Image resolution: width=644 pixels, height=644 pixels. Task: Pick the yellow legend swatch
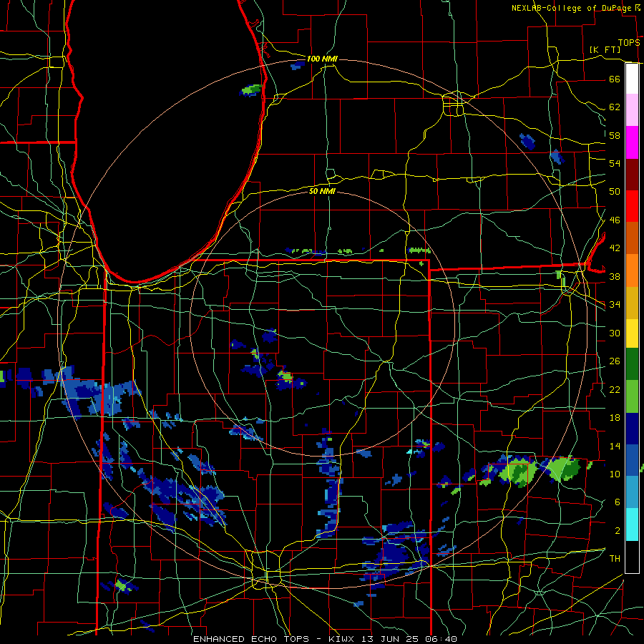click(632, 333)
